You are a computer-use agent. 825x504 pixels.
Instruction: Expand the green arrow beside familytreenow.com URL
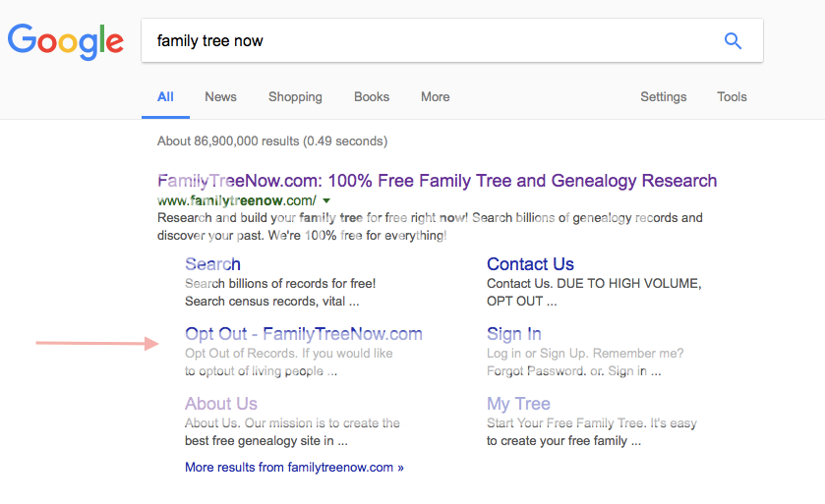click(326, 200)
